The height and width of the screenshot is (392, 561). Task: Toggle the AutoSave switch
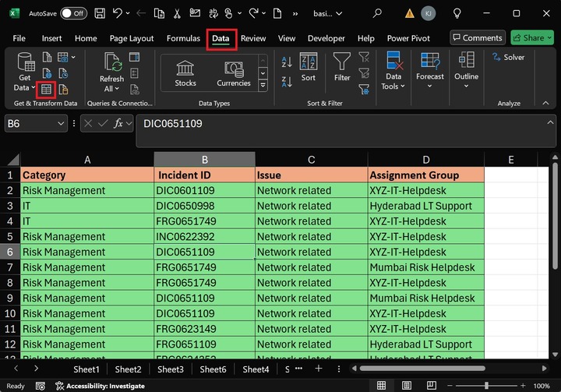click(x=74, y=13)
